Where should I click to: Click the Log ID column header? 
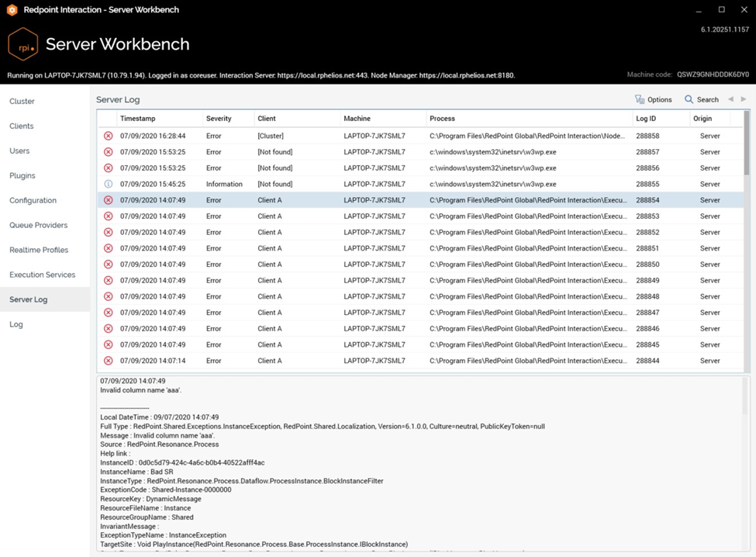(x=646, y=119)
